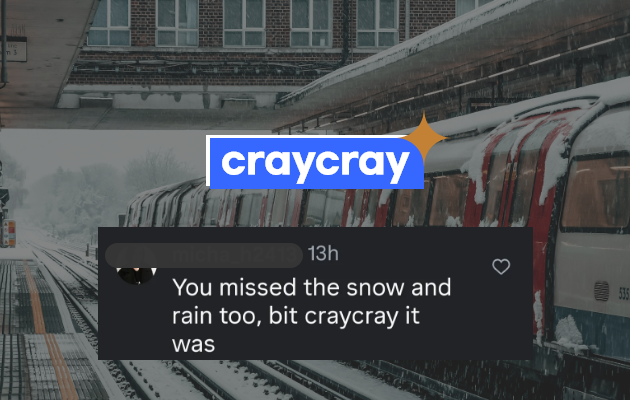Image resolution: width=630 pixels, height=400 pixels.
Task: Select the blue craycray logo badge
Action: [x=317, y=163]
